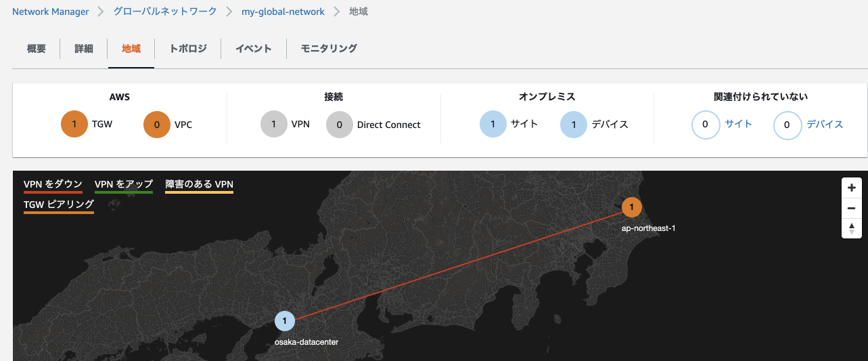Zoom in the map with plus button
Screen dimensions: 868x361
point(852,188)
